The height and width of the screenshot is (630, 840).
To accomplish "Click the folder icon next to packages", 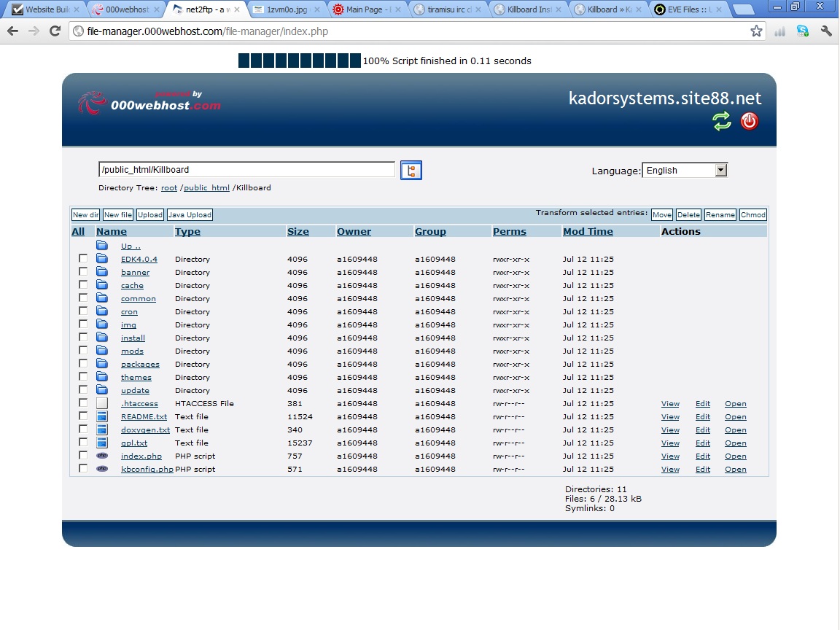I will 102,364.
